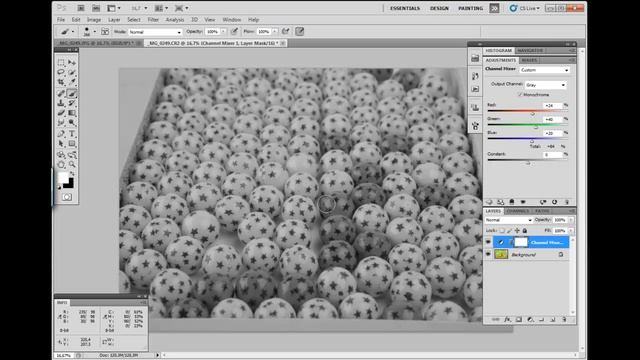This screenshot has height=360, width=640.
Task: Select the Hand tool
Action: coord(61,164)
